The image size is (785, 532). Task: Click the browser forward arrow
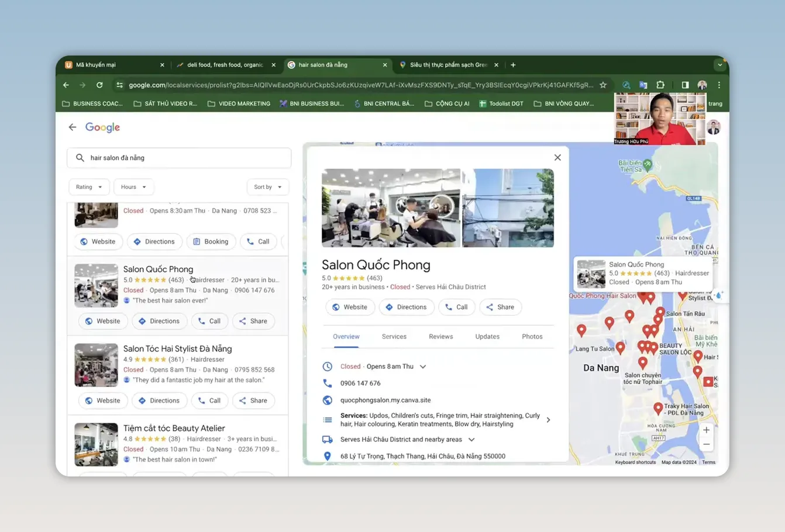coord(82,85)
